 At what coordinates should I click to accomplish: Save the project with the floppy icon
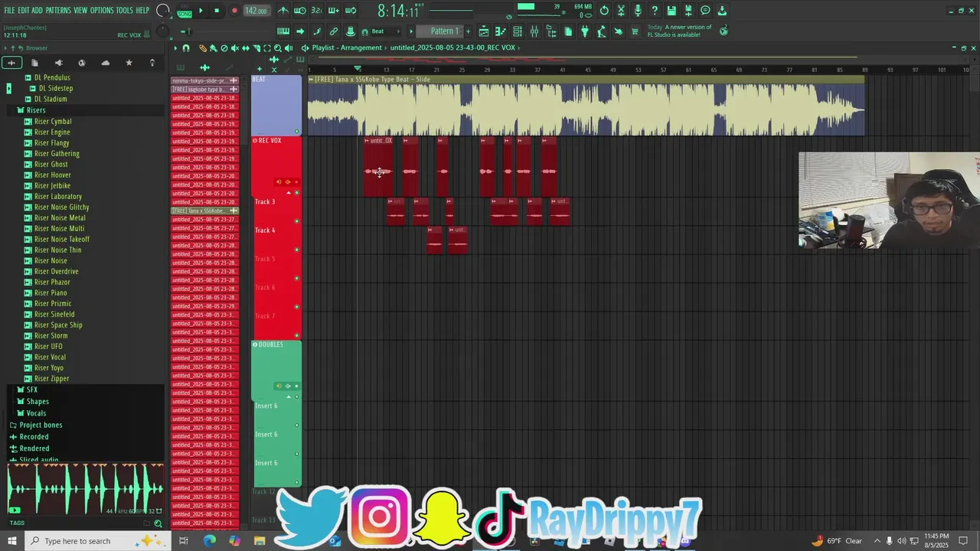pyautogui.click(x=671, y=11)
